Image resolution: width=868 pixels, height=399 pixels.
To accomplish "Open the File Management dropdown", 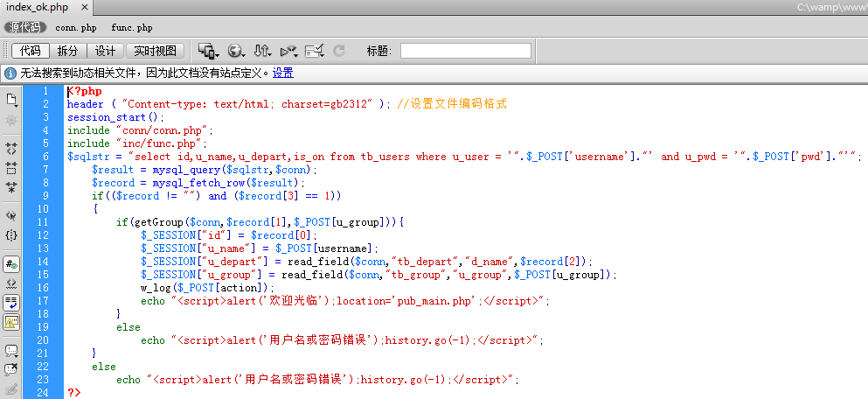I will pos(261,51).
